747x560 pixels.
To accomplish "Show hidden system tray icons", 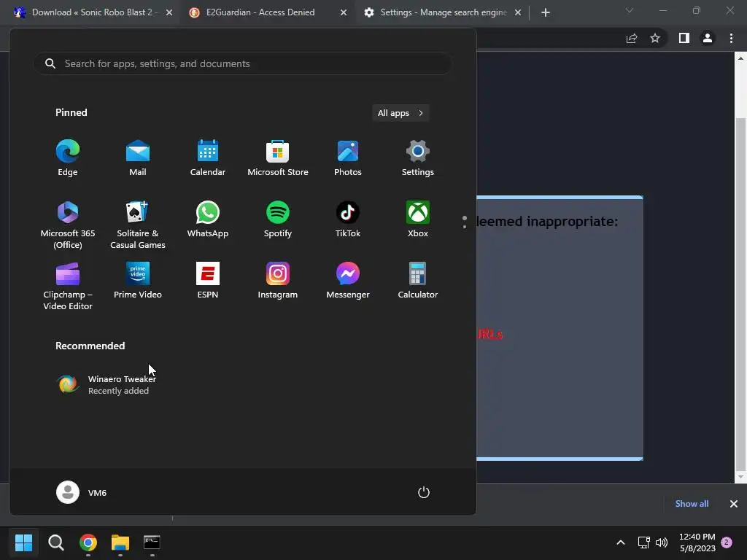I will coord(621,542).
